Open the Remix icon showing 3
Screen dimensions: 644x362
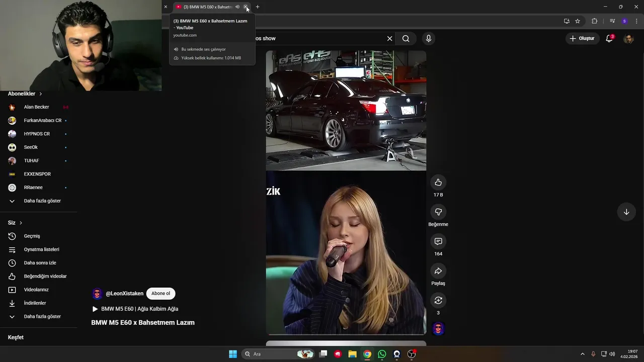[x=438, y=301]
